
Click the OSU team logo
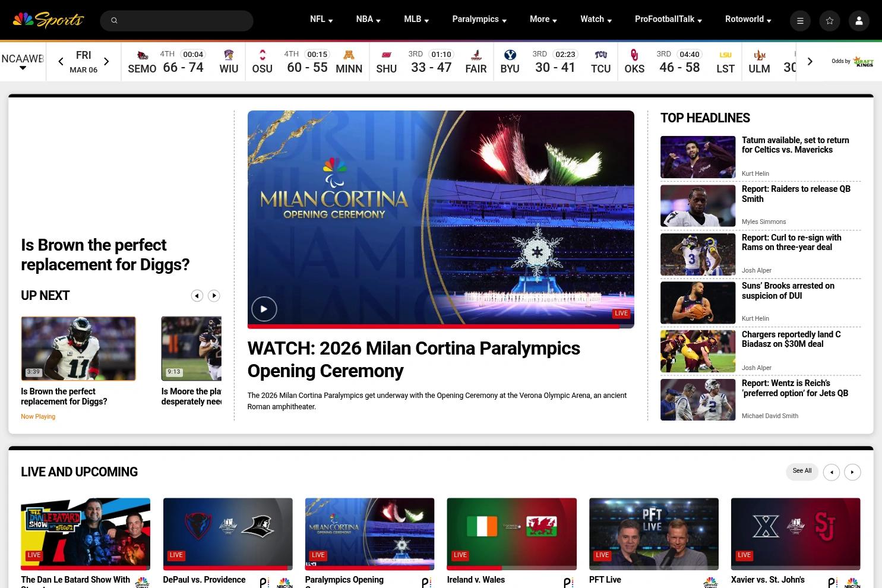(263, 55)
